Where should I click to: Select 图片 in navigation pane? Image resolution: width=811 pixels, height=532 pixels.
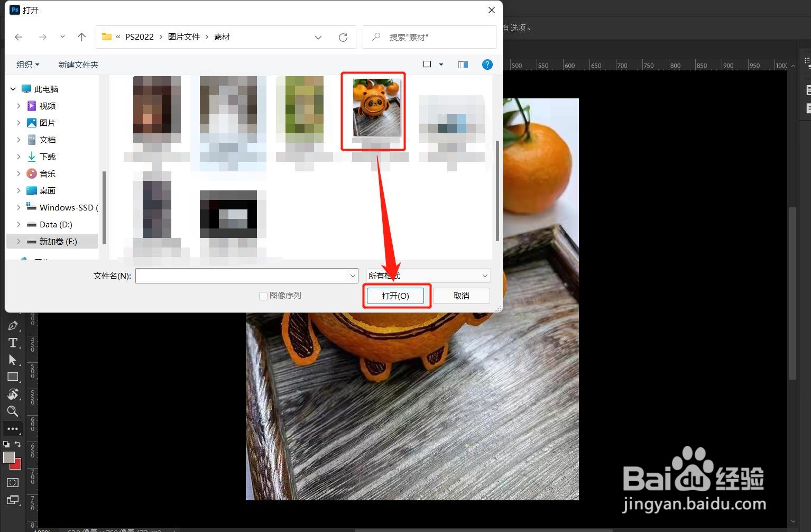point(48,123)
